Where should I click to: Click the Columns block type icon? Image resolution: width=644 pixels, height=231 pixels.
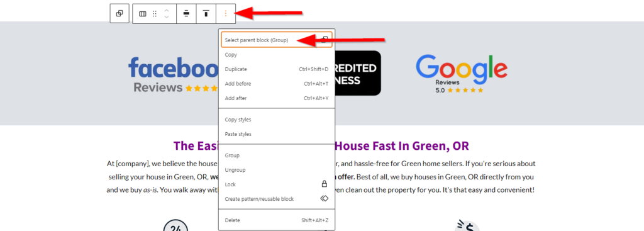click(143, 14)
